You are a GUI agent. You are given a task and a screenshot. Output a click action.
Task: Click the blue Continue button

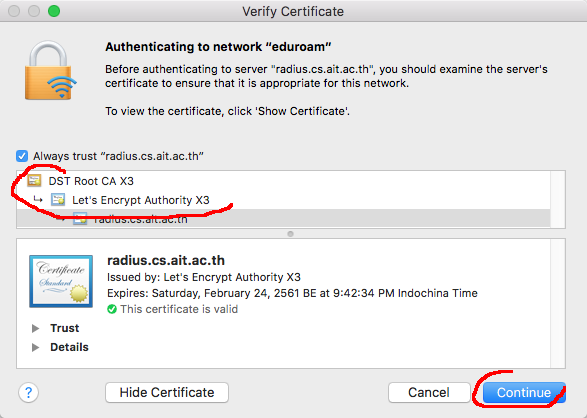click(524, 393)
